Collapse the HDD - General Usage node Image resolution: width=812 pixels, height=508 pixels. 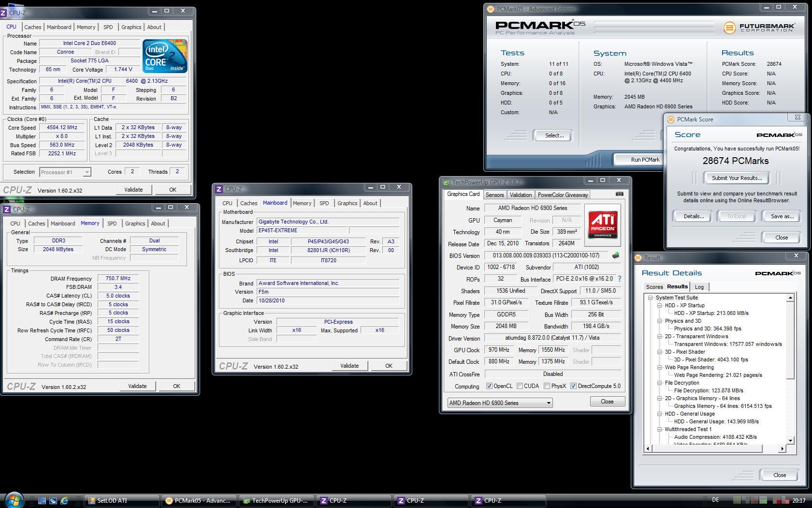659,414
